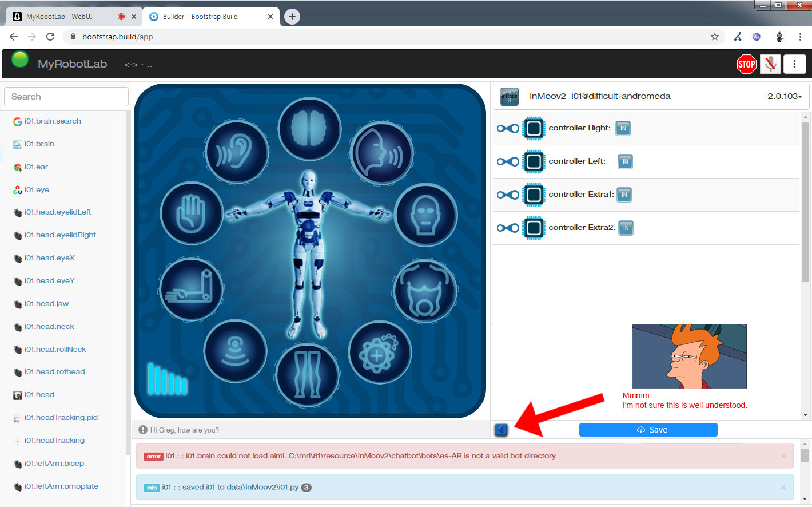Switch to the Builder – Bootstrap Build tab

tap(211, 17)
